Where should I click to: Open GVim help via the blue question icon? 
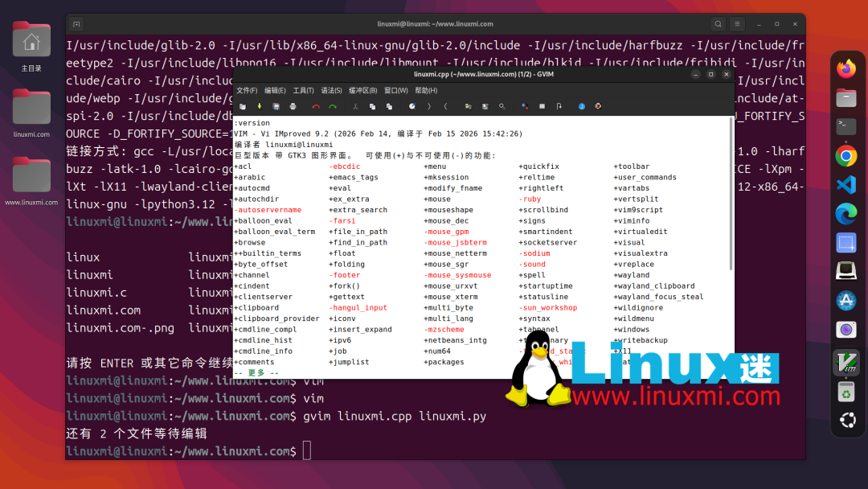tap(581, 105)
